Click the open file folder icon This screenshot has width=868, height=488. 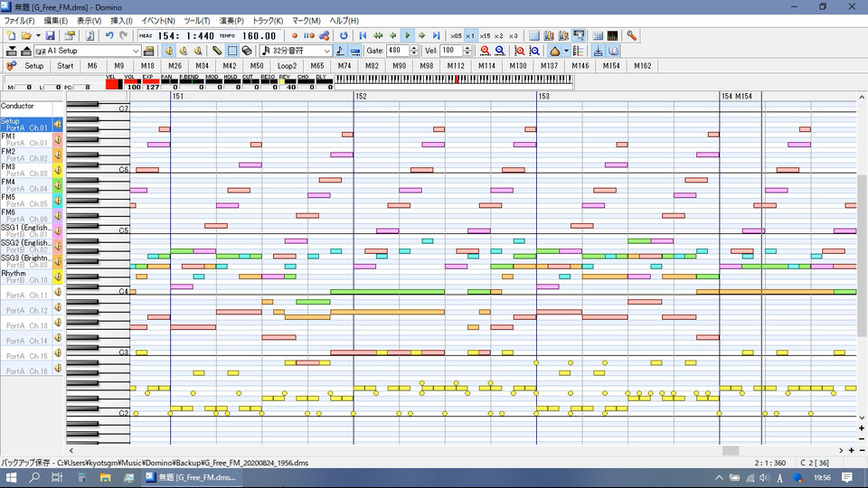click(26, 35)
